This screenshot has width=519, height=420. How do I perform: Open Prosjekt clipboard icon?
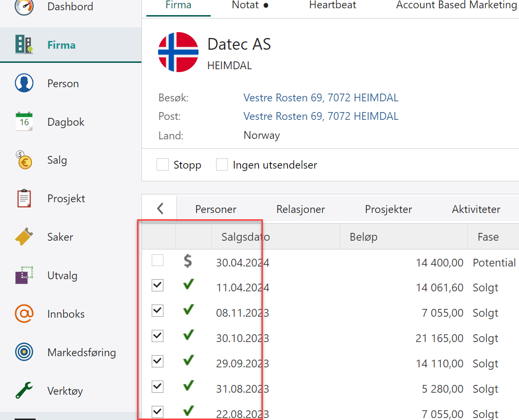pos(24,199)
